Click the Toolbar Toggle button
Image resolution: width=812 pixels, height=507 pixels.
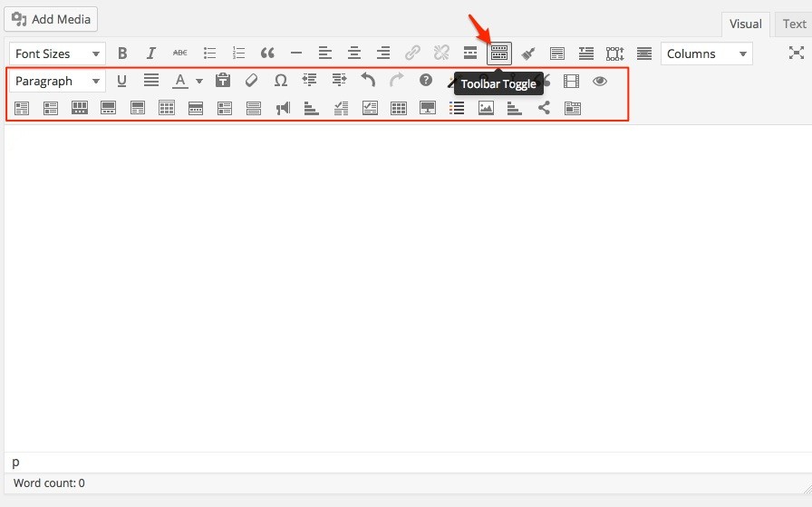coord(499,54)
